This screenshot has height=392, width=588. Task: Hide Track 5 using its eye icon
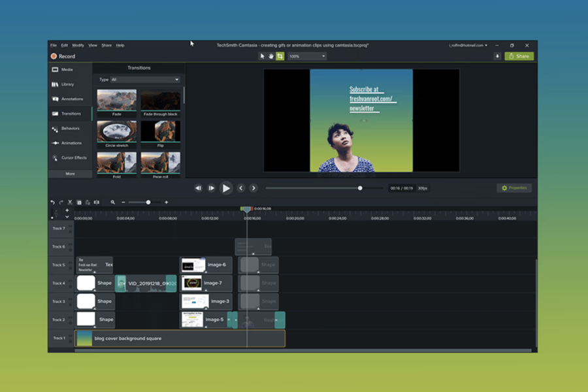[70, 263]
